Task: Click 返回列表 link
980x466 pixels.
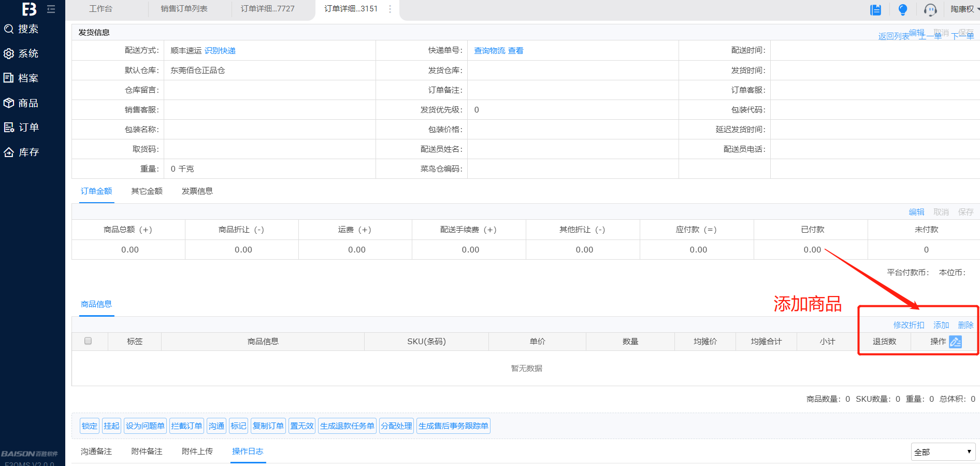Action: pos(893,36)
